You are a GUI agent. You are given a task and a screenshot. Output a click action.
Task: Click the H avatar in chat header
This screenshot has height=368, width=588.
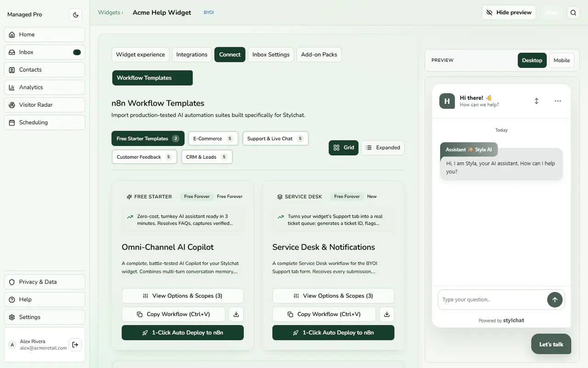[447, 101]
